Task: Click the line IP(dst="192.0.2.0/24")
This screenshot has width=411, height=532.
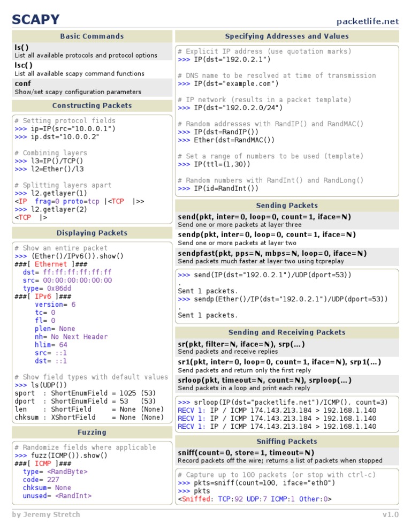Action: click(x=230, y=108)
